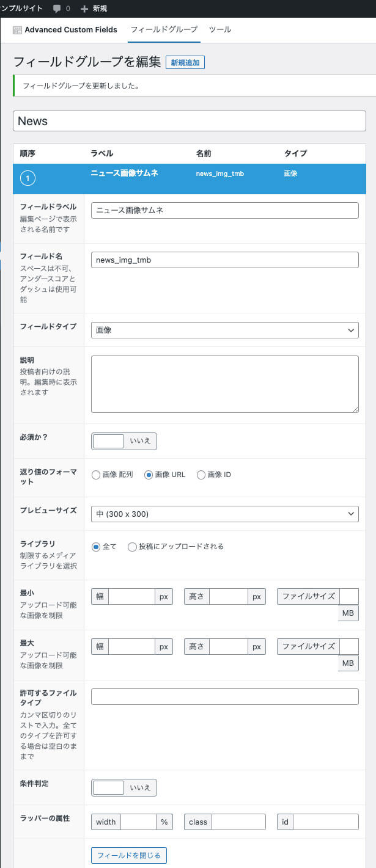Switch to the フィールドグループ tab
The height and width of the screenshot is (868, 376).
pyautogui.click(x=164, y=29)
